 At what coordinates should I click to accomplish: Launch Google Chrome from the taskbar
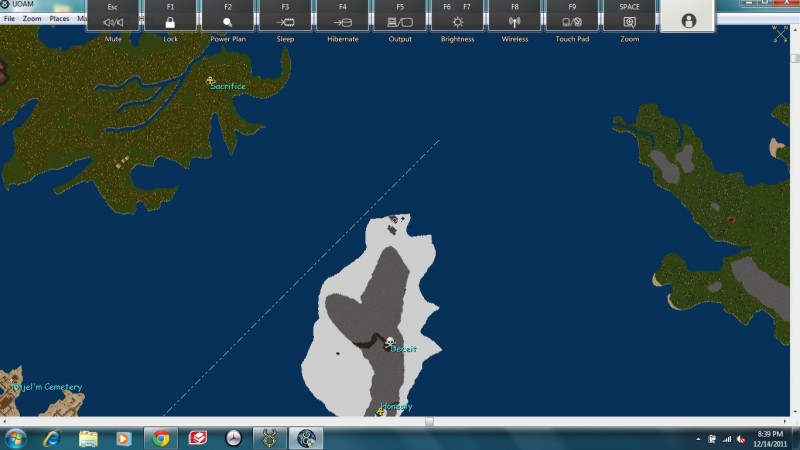[x=159, y=438]
